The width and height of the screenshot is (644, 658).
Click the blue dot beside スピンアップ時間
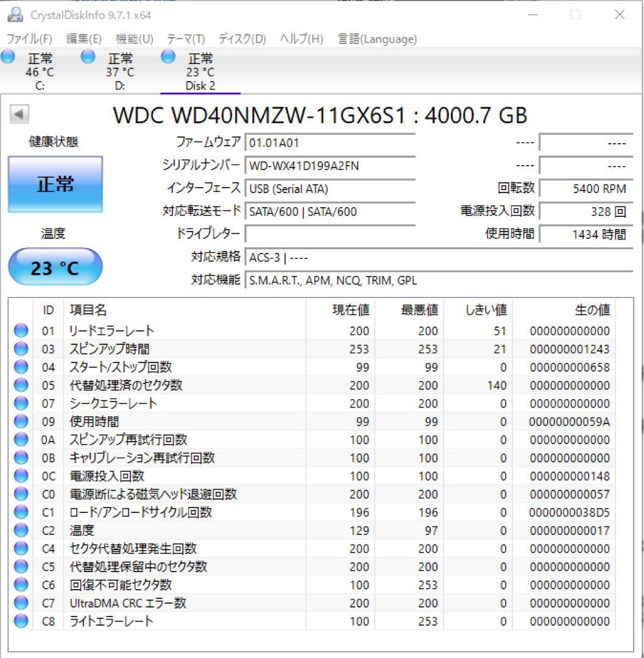[x=21, y=348]
